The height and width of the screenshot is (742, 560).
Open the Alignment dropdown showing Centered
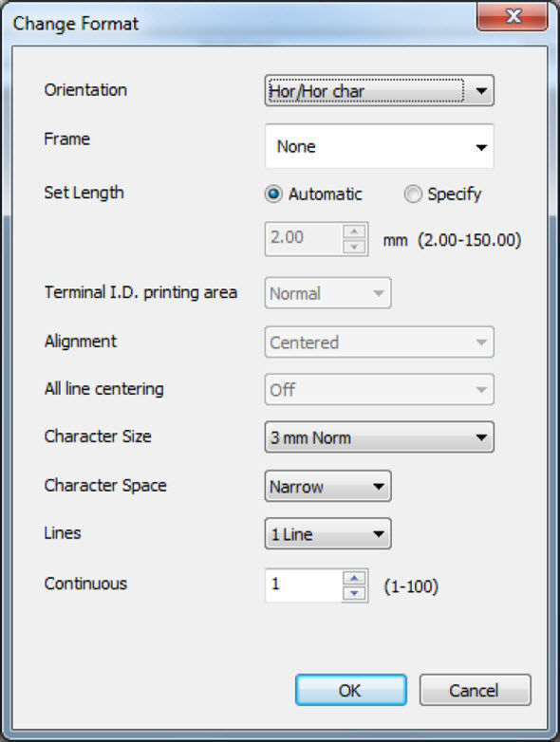tap(379, 343)
